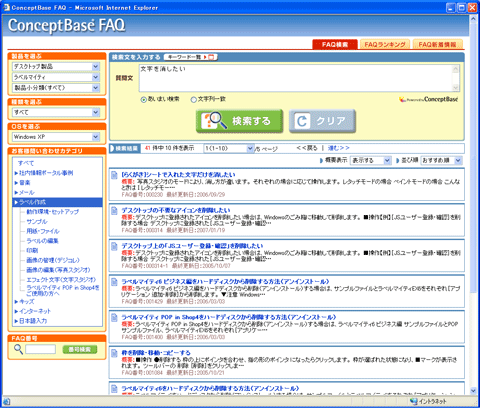Click the document icon beside ラベルマイティ POP in Shop4 result
The image size is (480, 408).
[114, 317]
